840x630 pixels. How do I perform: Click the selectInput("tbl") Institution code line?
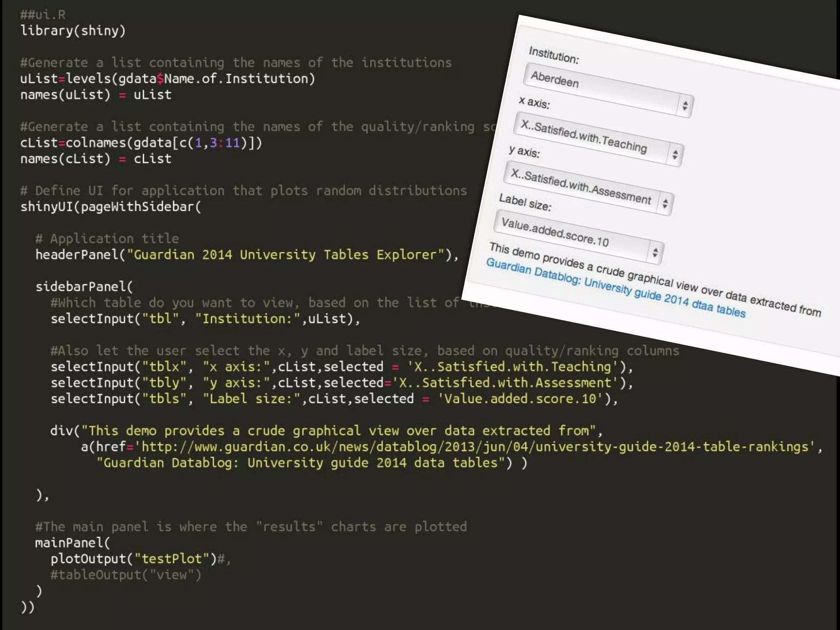pyautogui.click(x=205, y=319)
